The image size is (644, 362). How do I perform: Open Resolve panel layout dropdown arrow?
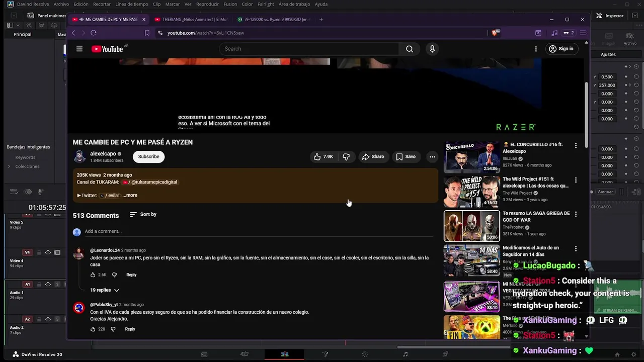tap(18, 25)
